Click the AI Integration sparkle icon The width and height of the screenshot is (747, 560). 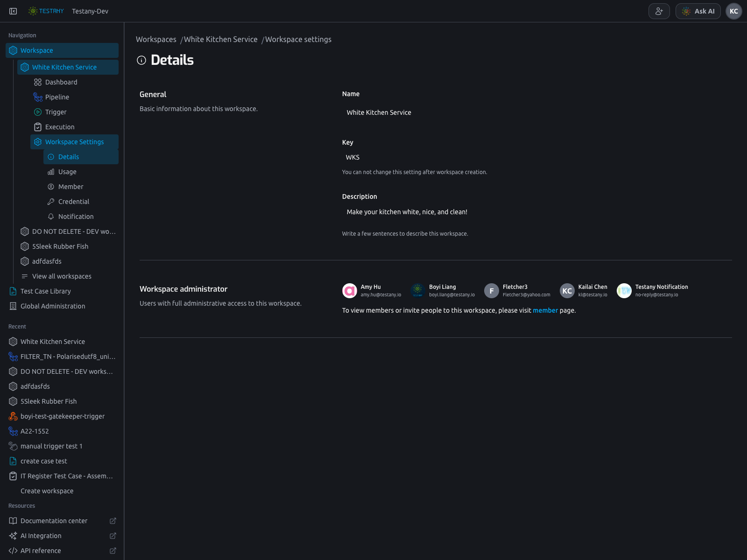point(13,536)
